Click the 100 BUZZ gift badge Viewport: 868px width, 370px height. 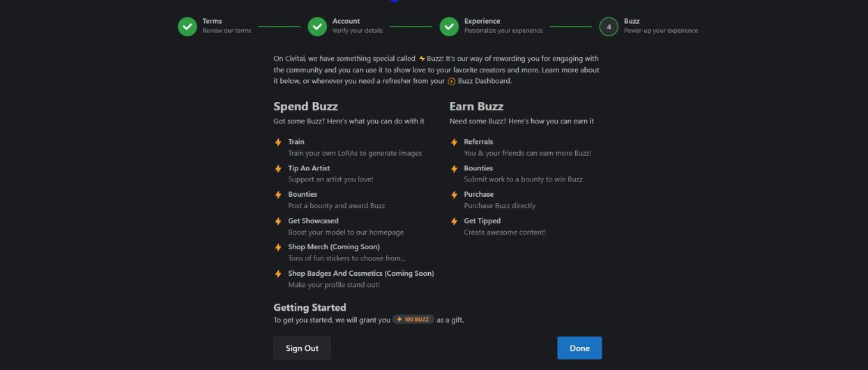pos(413,320)
